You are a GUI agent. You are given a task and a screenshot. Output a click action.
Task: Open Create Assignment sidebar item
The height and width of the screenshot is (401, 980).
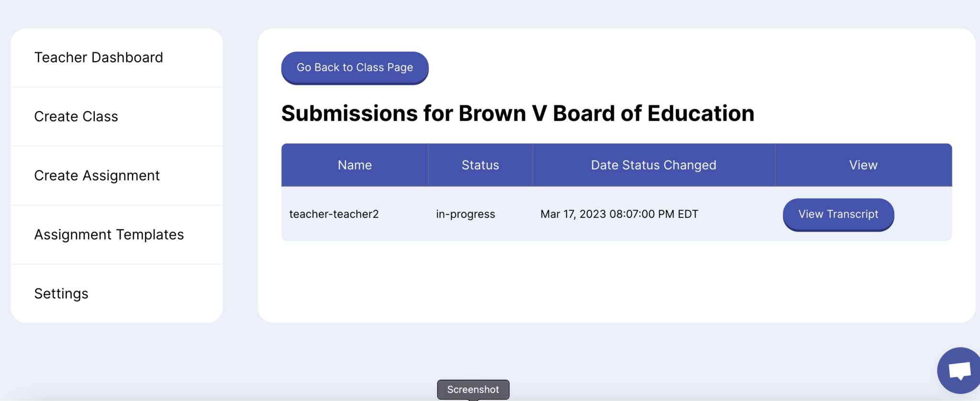click(x=97, y=176)
